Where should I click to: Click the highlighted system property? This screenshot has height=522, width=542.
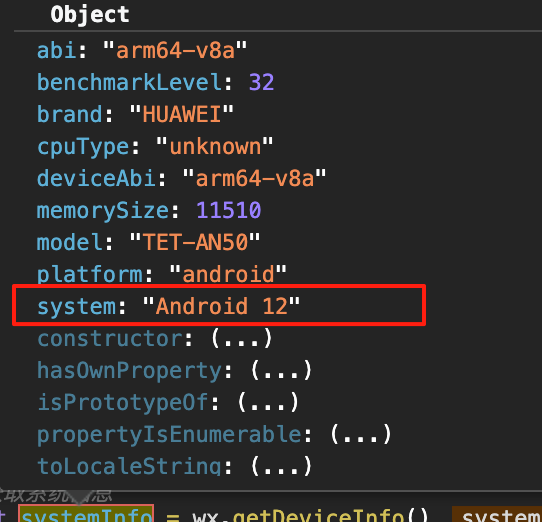click(x=219, y=306)
